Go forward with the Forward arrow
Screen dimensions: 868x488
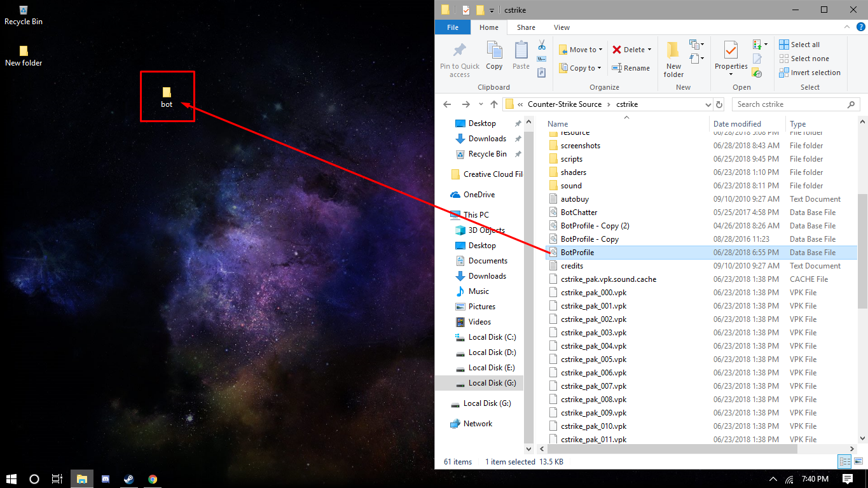tap(466, 104)
